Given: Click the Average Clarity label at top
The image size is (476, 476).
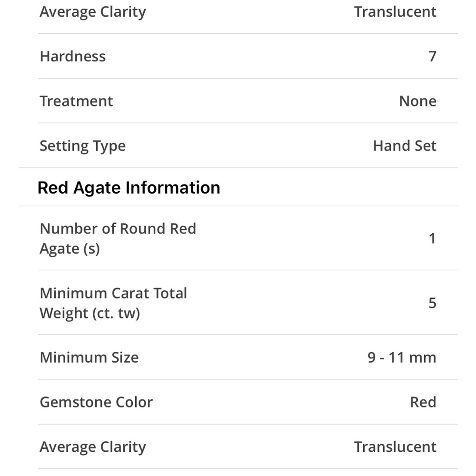Looking at the screenshot, I should [93, 12].
